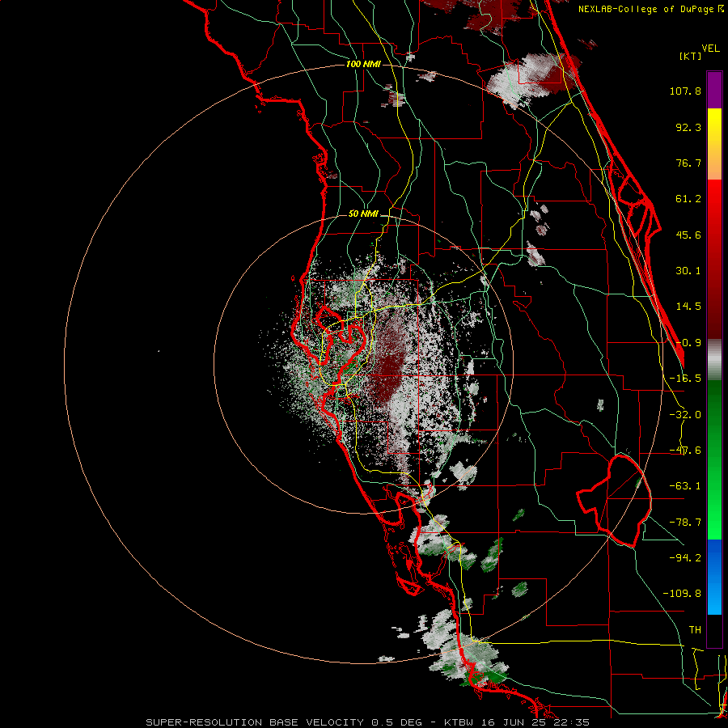Click the yellow segment of color bar
Image resolution: width=728 pixels, height=728 pixels.
714,144
